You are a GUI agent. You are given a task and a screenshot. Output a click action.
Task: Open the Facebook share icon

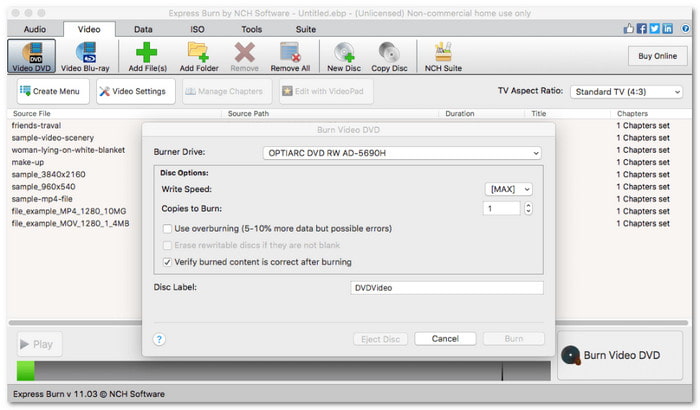click(x=642, y=29)
